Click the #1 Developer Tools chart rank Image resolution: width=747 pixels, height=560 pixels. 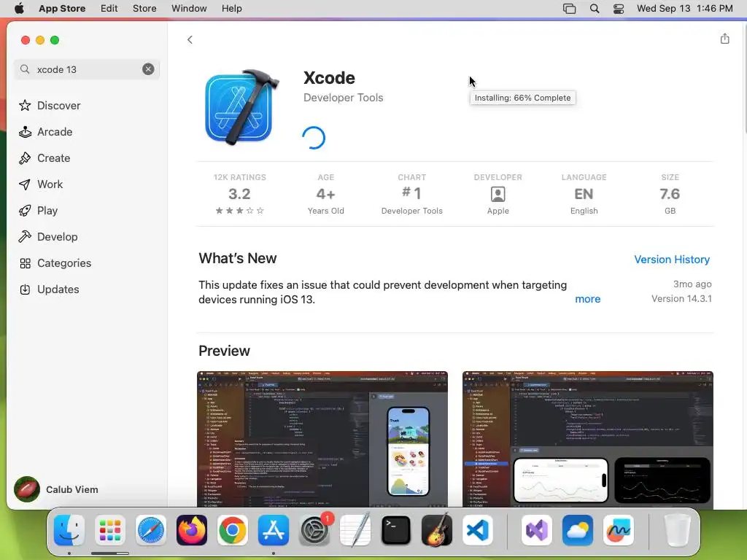tap(411, 194)
